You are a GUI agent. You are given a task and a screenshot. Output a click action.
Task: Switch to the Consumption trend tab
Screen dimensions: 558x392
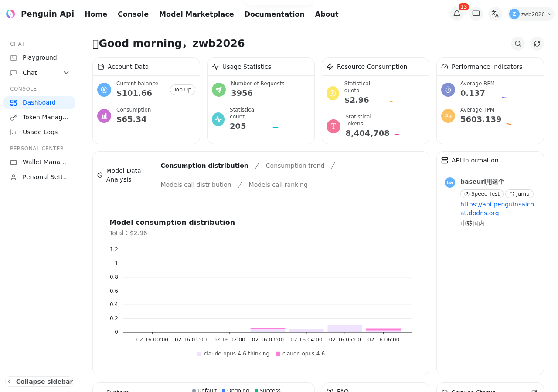point(295,166)
